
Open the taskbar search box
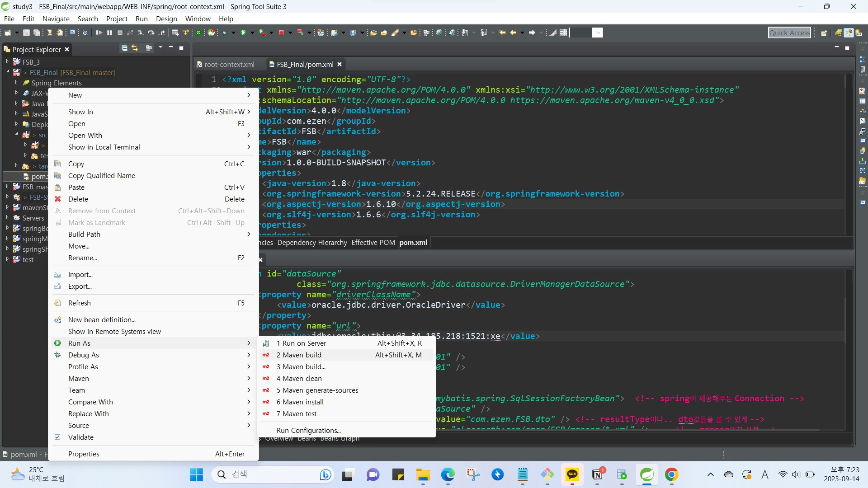[x=272, y=474]
